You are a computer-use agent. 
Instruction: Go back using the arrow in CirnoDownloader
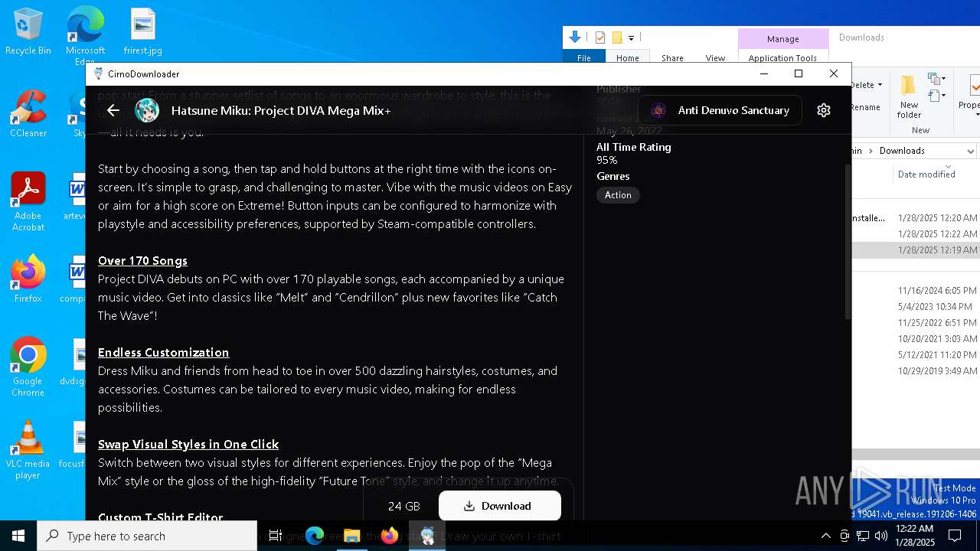pyautogui.click(x=113, y=110)
